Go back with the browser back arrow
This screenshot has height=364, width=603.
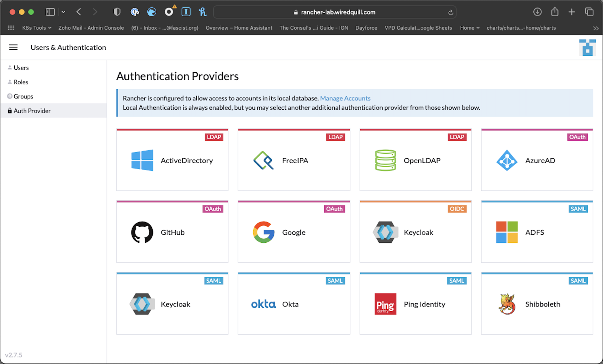(79, 12)
